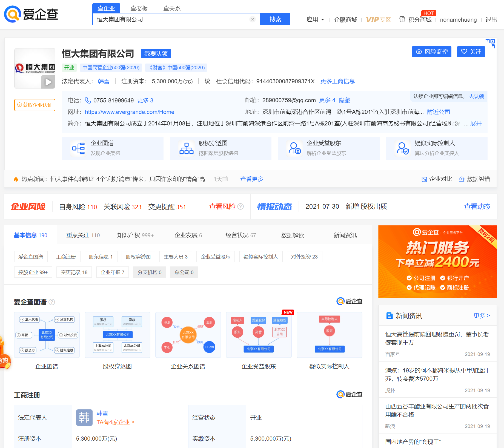
Task: Click the help icon next to 查看风险
Action: pos(240,206)
